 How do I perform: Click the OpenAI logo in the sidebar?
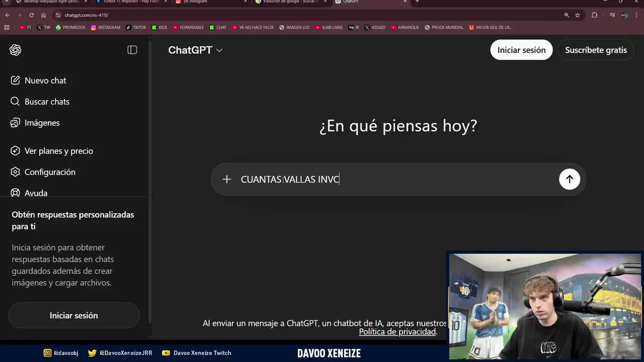click(x=16, y=50)
